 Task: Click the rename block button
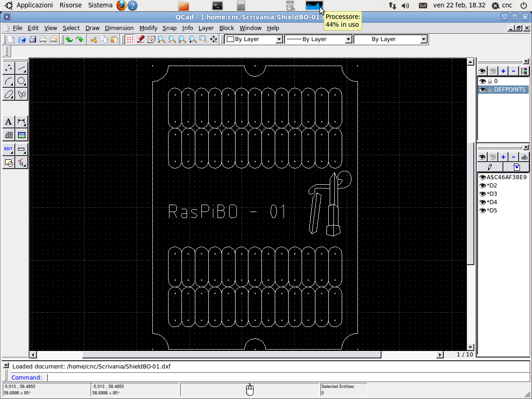[524, 157]
